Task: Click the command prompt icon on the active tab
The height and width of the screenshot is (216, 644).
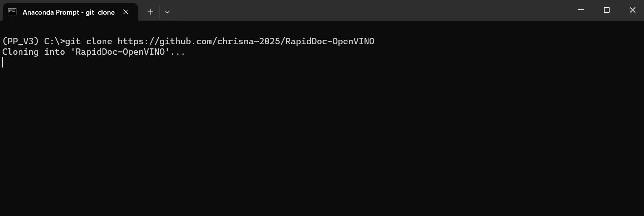Action: point(12,12)
